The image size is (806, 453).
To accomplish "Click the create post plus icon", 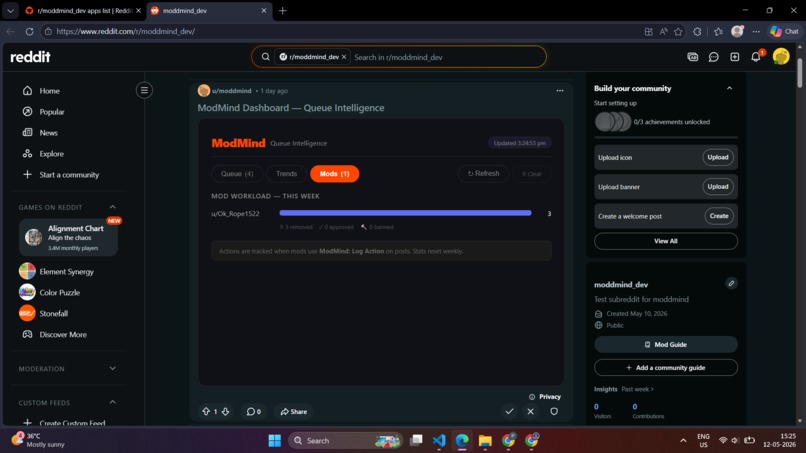I will pyautogui.click(x=735, y=57).
